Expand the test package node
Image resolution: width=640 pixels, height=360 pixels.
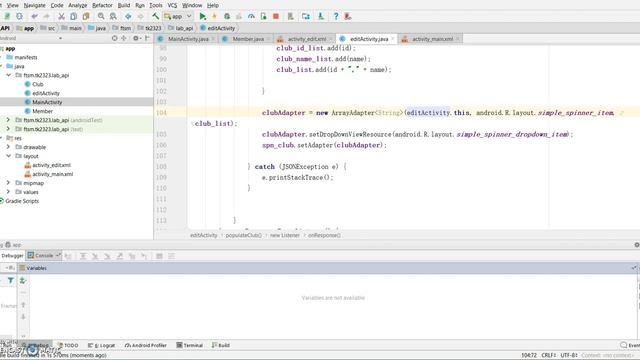tap(9, 129)
